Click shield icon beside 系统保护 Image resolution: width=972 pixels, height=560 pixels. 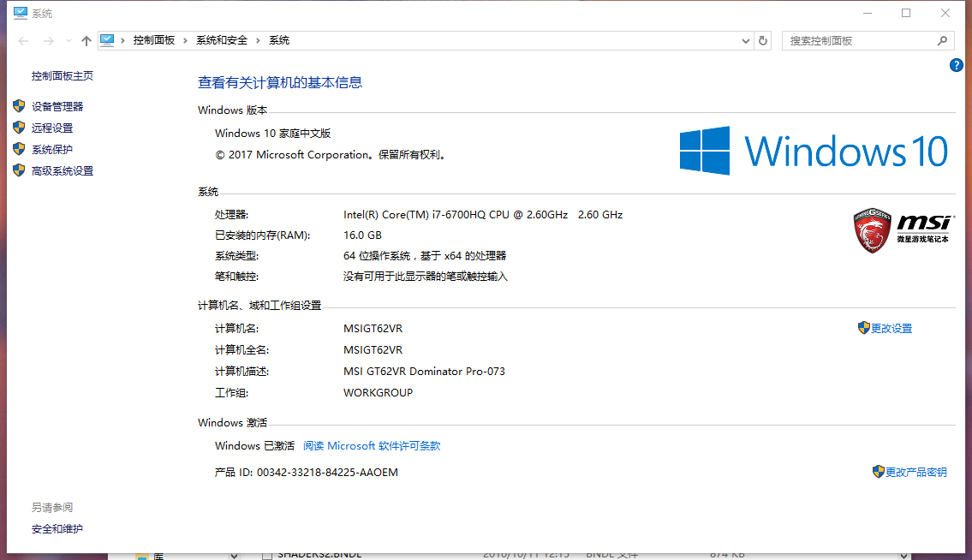point(19,149)
